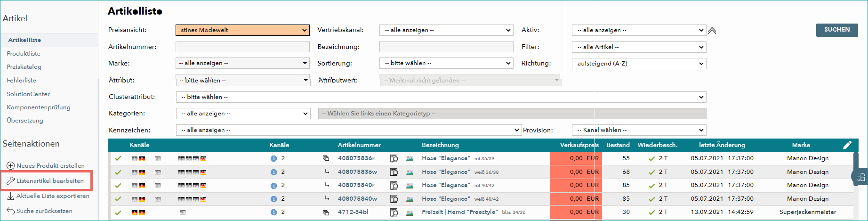Open Sortierung dropdown
Viewport: 868px width, 221px height.
click(x=446, y=63)
